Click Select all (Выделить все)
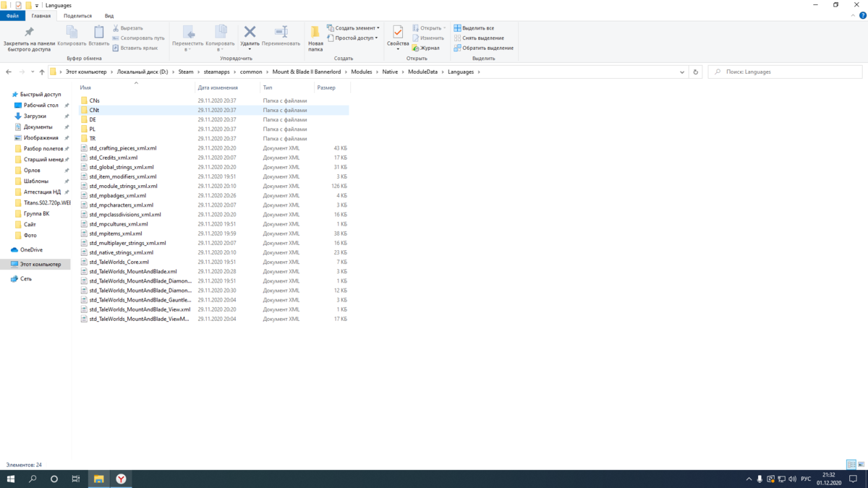Viewport: 868px width, 488px height. click(474, 28)
